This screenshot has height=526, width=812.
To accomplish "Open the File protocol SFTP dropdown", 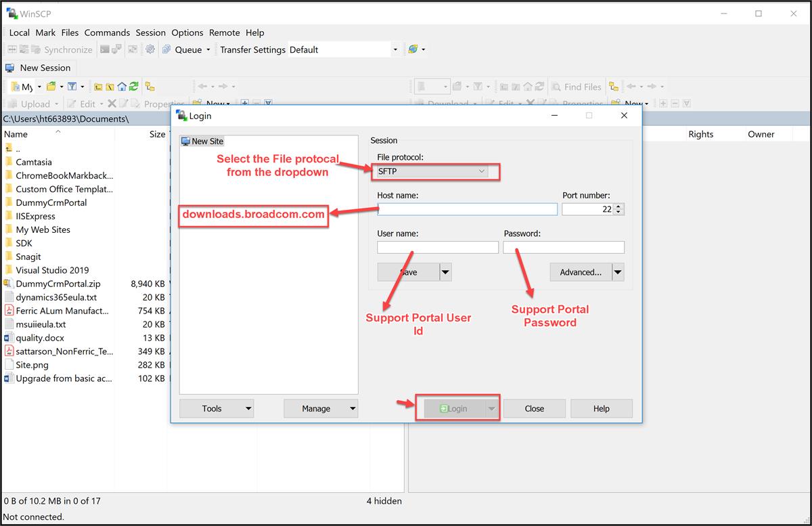I will (432, 171).
